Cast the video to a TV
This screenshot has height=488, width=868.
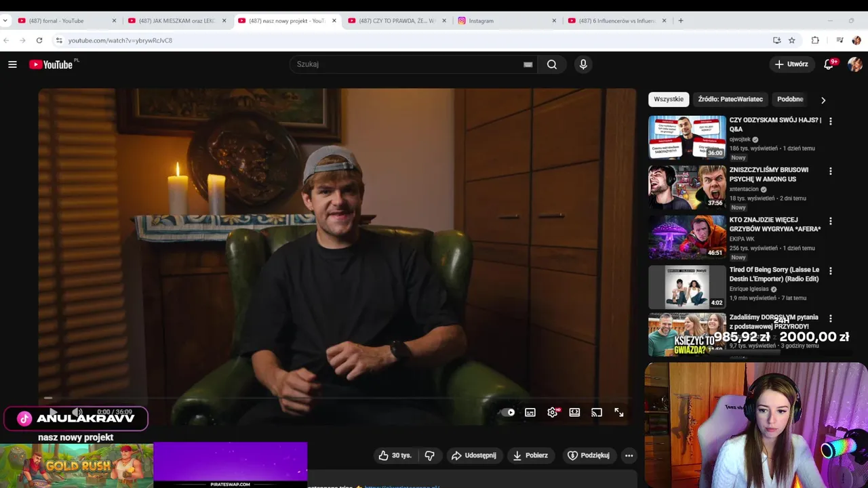point(597,412)
